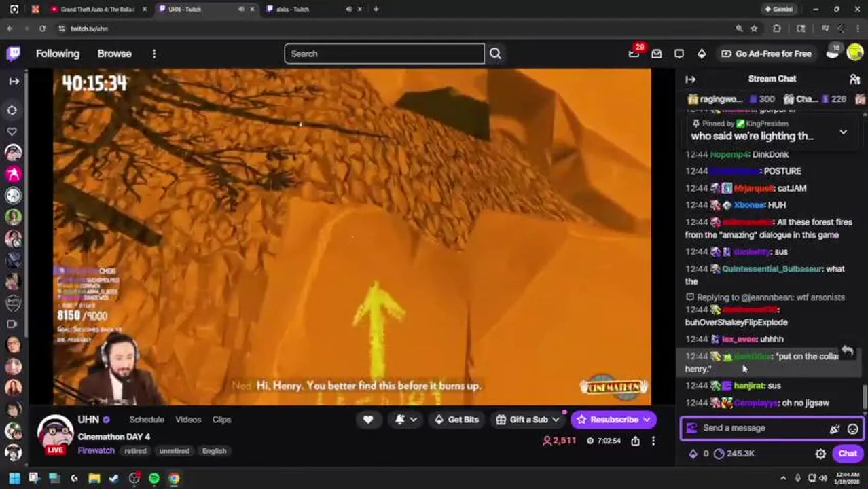This screenshot has width=868, height=489.
Task: Open File Explorer from taskbar
Action: click(x=94, y=479)
